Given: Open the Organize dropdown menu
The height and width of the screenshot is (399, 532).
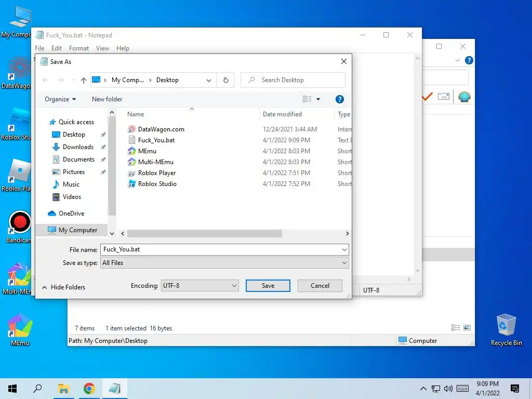Looking at the screenshot, I should (60, 99).
